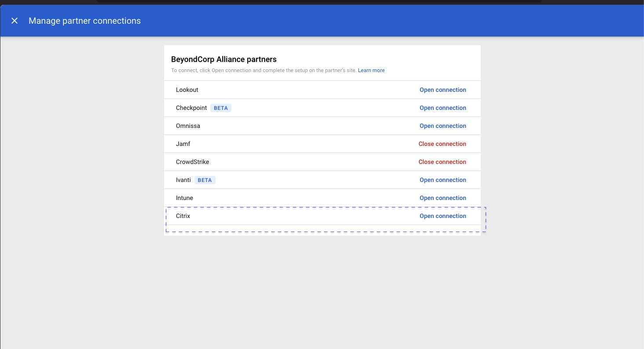Close connection for CrowdStrike
Screen dimensions: 644x349
[x=442, y=162]
